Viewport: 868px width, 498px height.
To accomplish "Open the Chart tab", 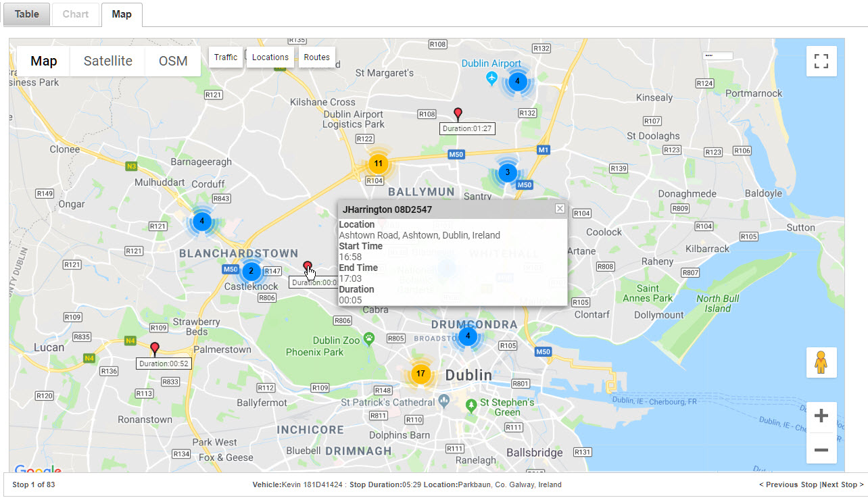I will click(x=76, y=14).
